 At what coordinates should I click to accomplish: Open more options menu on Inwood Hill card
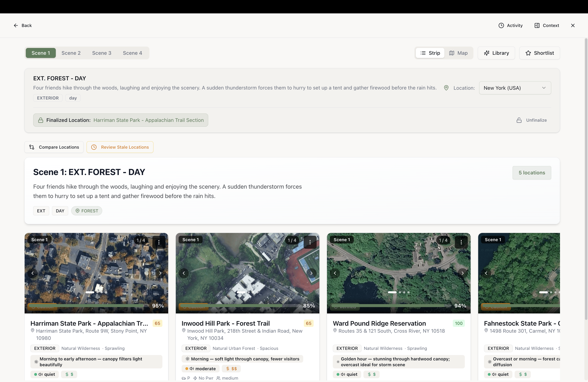[310, 242]
